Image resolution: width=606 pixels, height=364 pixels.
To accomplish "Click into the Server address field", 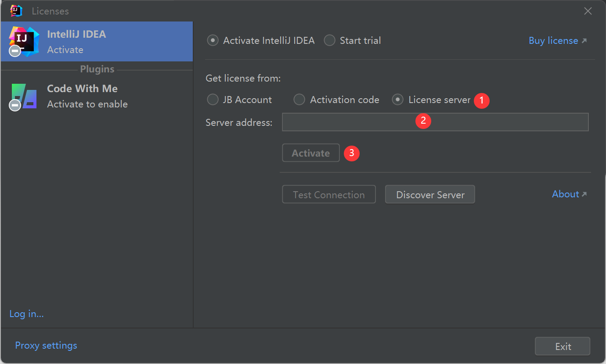I will point(435,122).
